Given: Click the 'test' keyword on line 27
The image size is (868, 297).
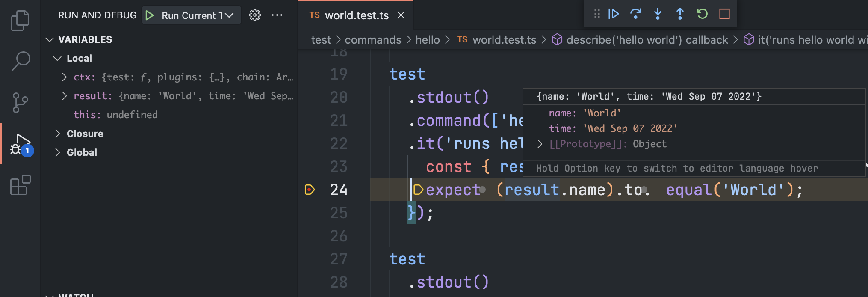Looking at the screenshot, I should [407, 259].
